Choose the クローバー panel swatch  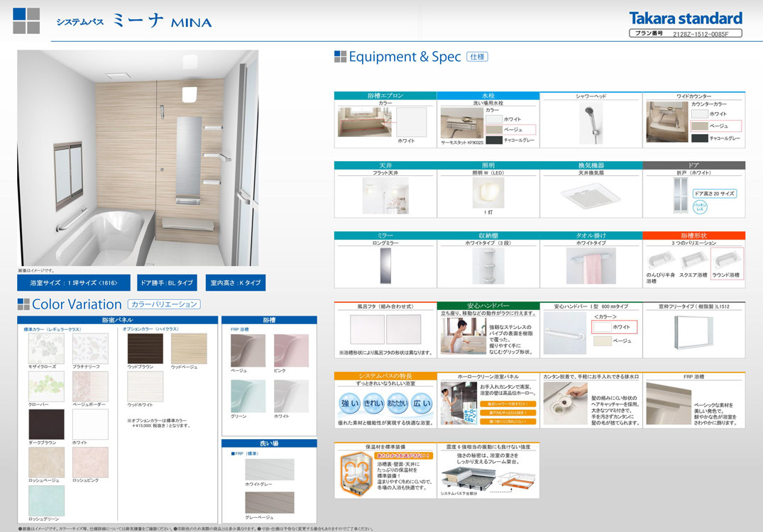(46, 386)
